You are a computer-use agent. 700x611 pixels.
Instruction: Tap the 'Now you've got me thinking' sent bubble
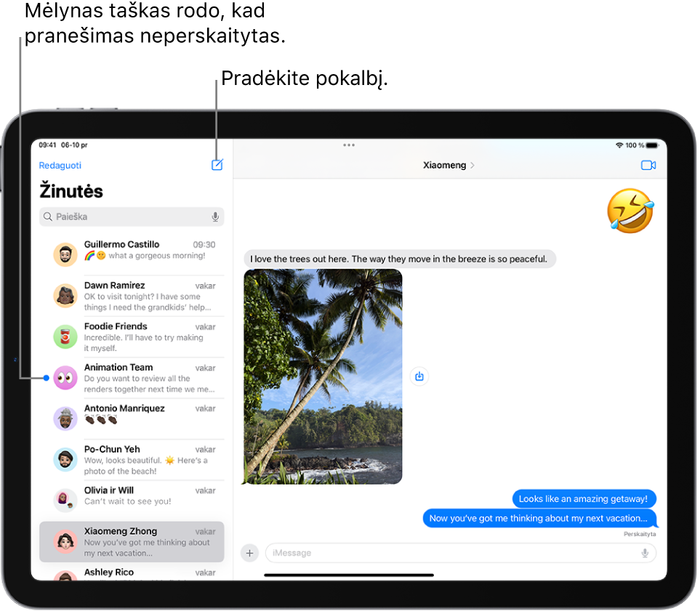tap(539, 518)
